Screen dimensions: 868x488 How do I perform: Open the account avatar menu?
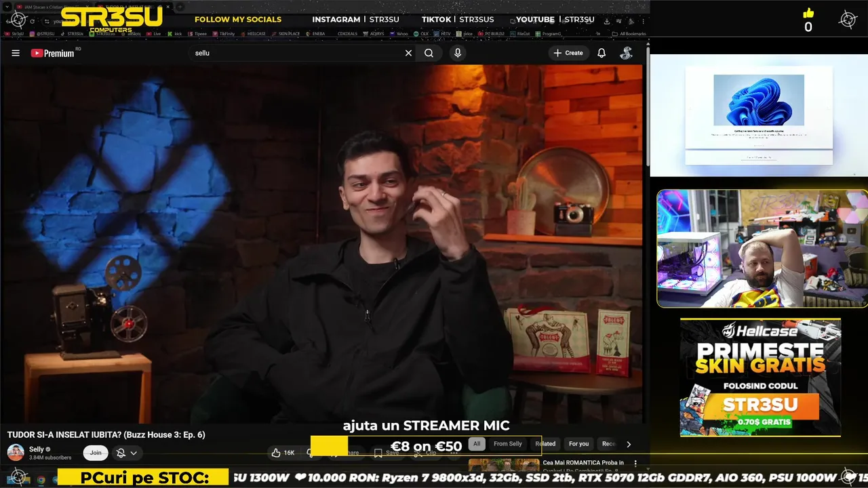coord(627,53)
